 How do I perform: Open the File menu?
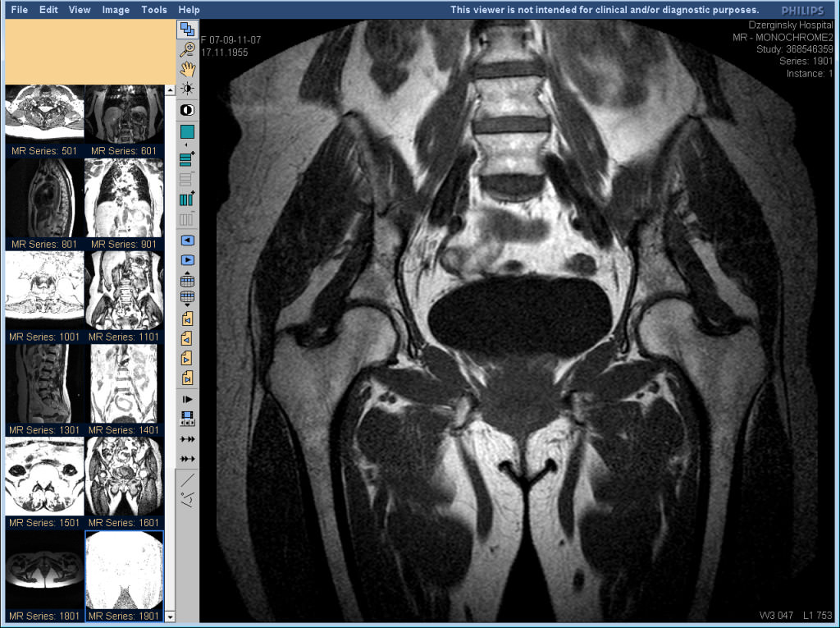tap(20, 10)
